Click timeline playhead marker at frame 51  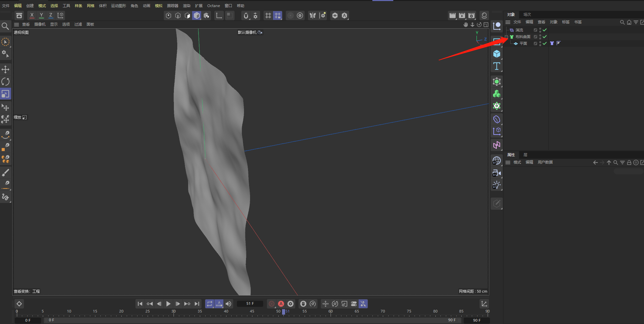(284, 312)
